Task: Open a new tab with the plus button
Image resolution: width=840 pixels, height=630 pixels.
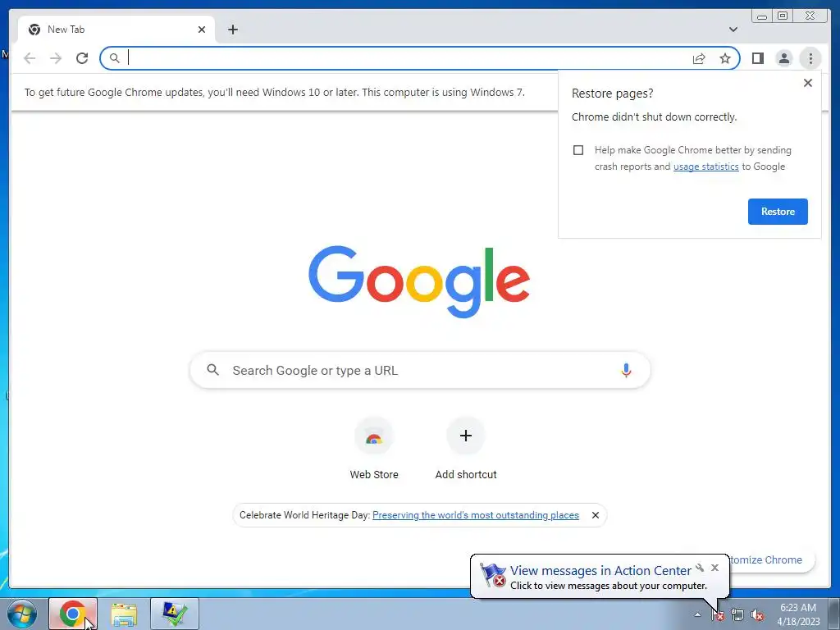Action: pyautogui.click(x=232, y=30)
